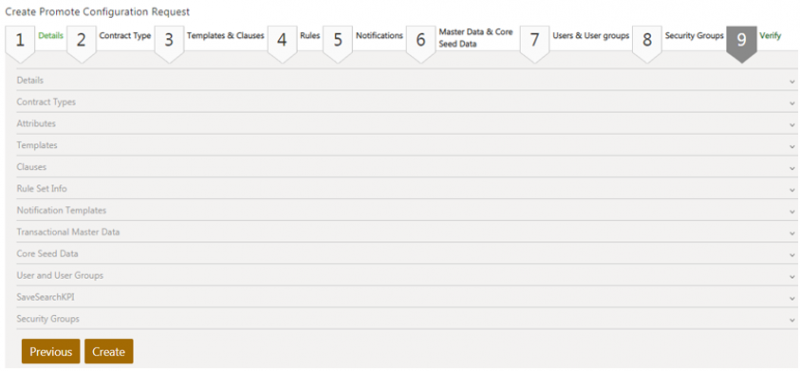
Task: Expand the Notification Templates chevron
Action: click(x=792, y=211)
